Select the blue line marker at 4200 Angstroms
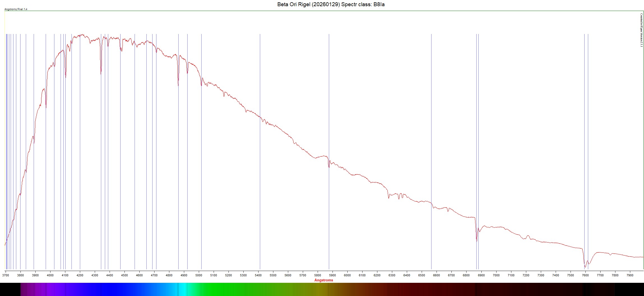The height and width of the screenshot is (296, 644). [x=80, y=140]
